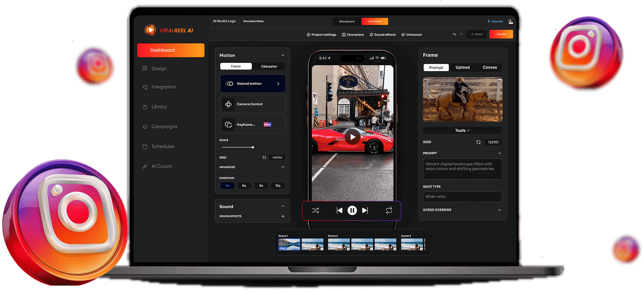The width and height of the screenshot is (644, 292).
Task: Select the horse rider frame image
Action: pos(462,99)
